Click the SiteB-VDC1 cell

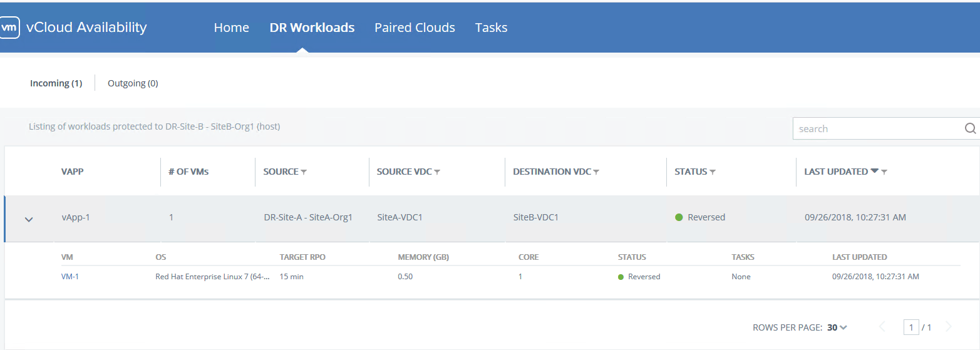[535, 217]
